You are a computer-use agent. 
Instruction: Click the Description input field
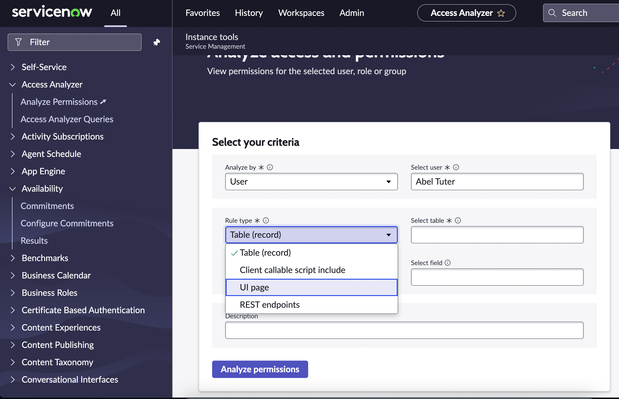pos(404,330)
